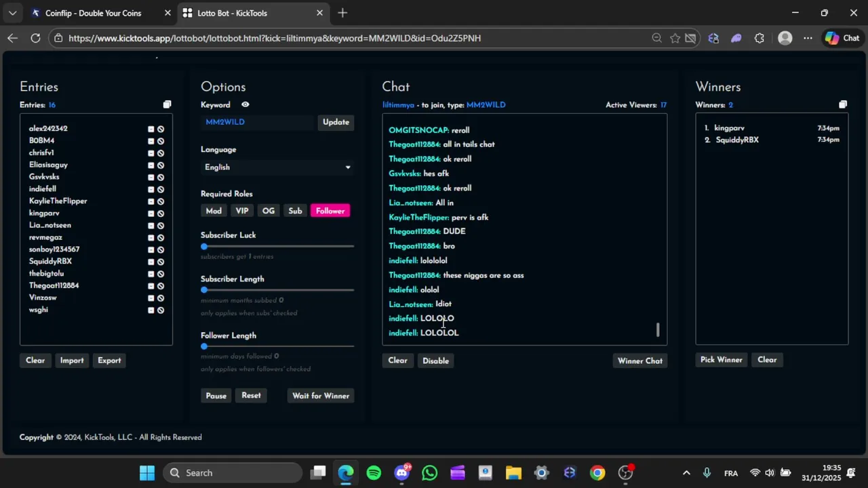Open browser extensions puzzle icon

point(759,38)
